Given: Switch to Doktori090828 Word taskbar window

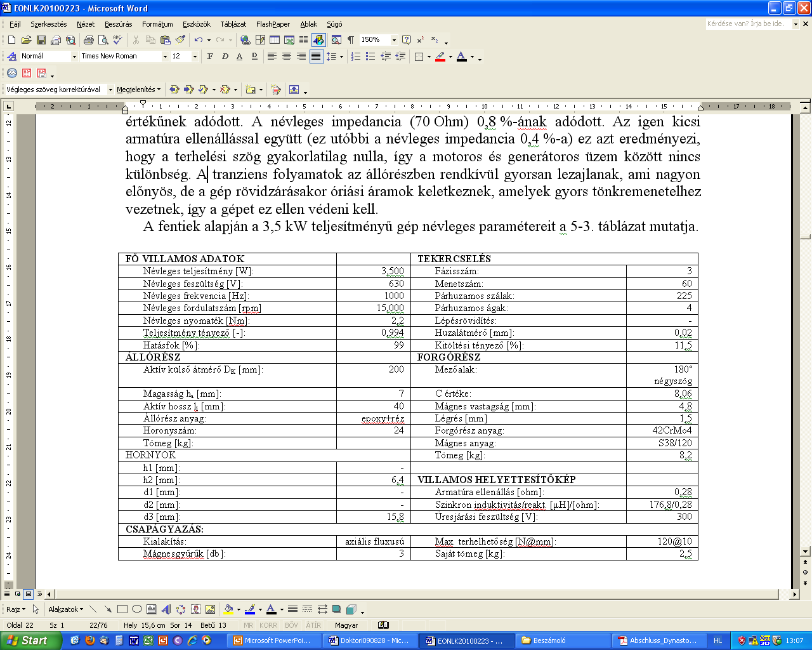Looking at the screenshot, I should (x=369, y=640).
